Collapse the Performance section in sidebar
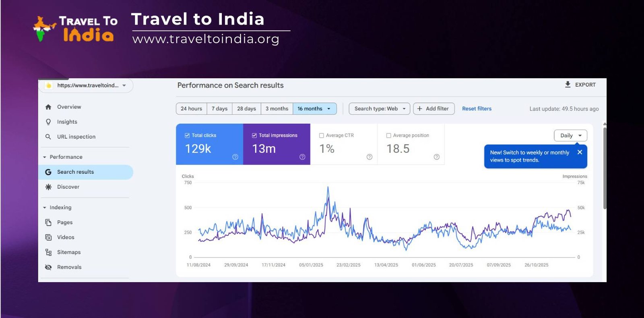 [x=45, y=157]
